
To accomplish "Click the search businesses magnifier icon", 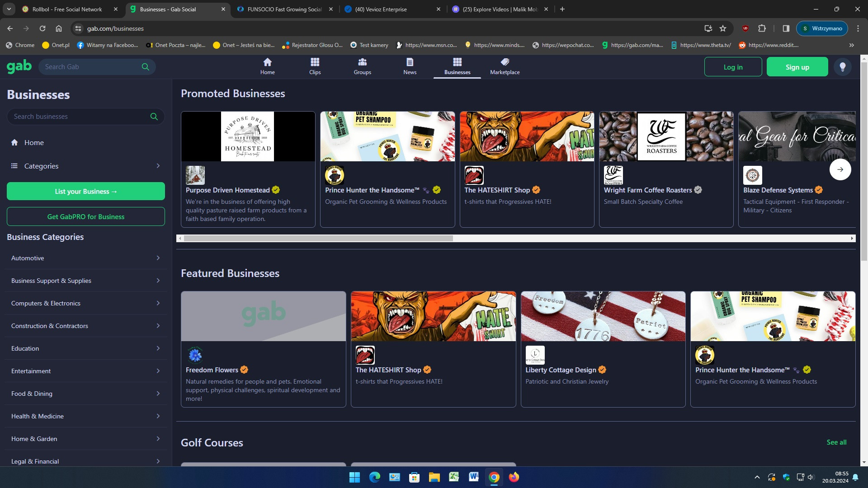I will coord(154,117).
